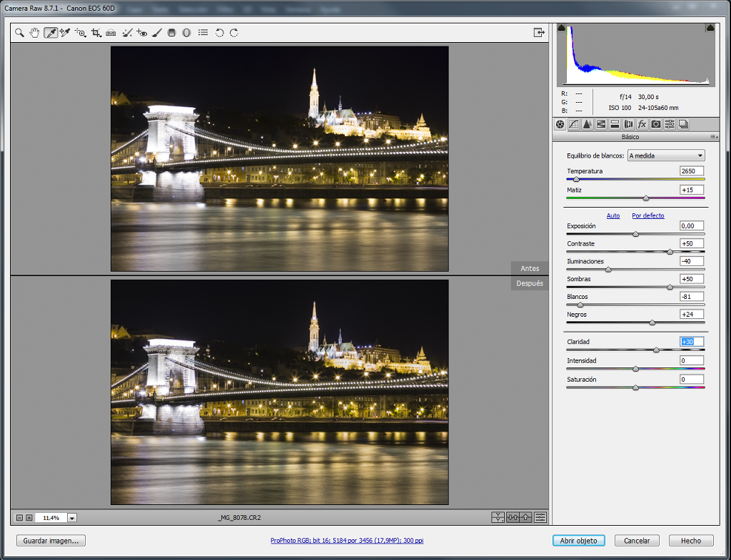Open the zoom level dropdown arrow

click(72, 518)
